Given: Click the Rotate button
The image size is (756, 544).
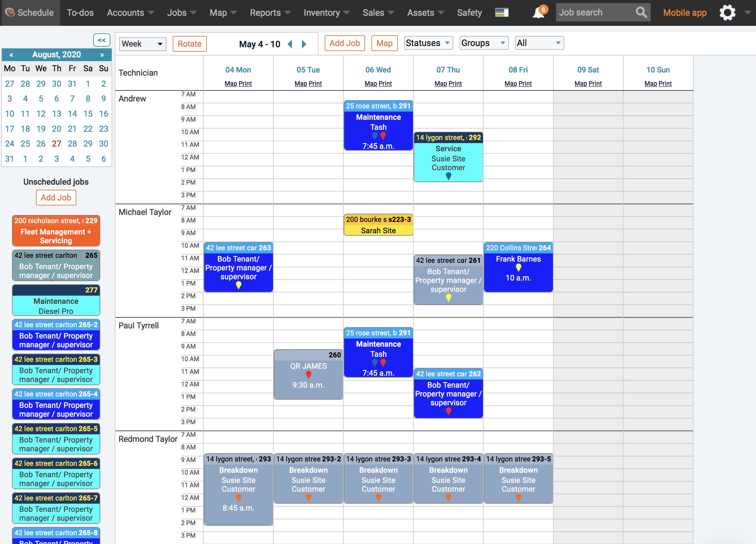Looking at the screenshot, I should 189,44.
